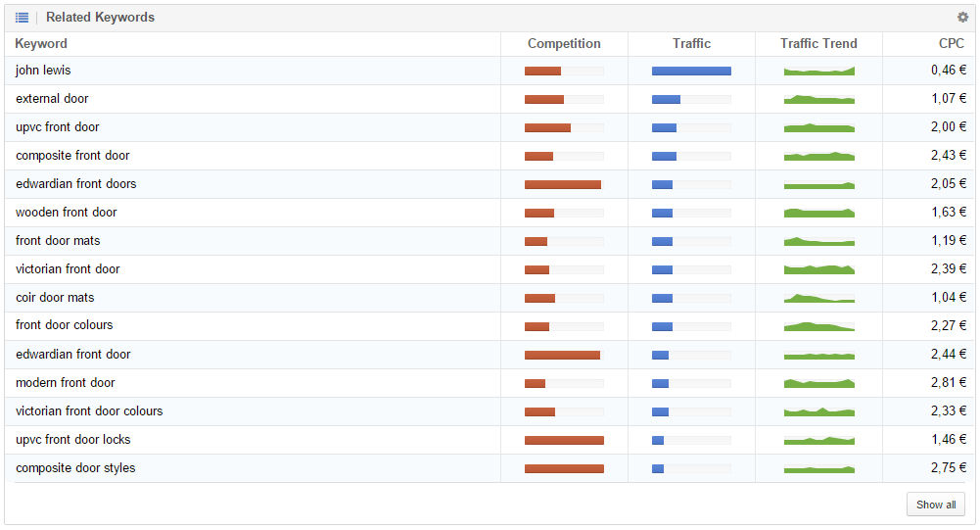Sort by the CPC column header
980x530 pixels.
[x=952, y=44]
